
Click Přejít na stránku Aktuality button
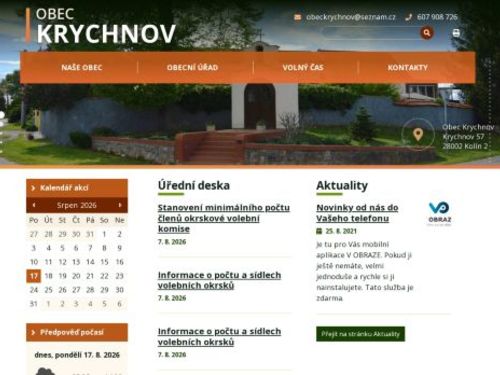(360, 334)
